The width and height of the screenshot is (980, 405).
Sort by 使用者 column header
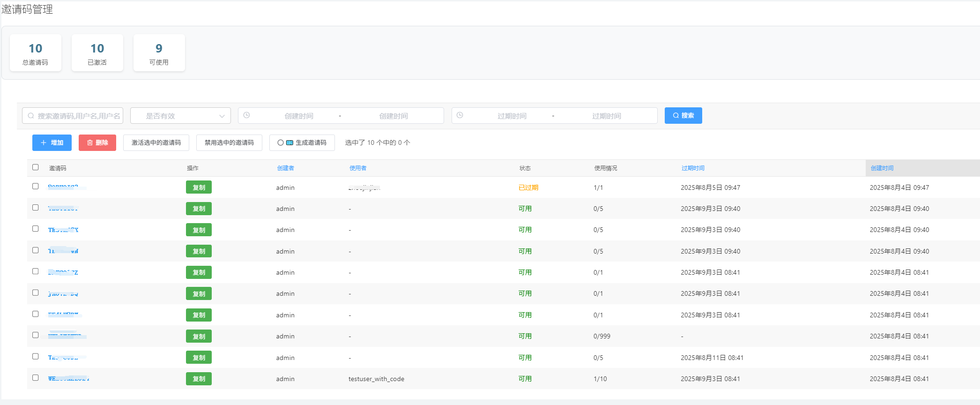(x=358, y=168)
